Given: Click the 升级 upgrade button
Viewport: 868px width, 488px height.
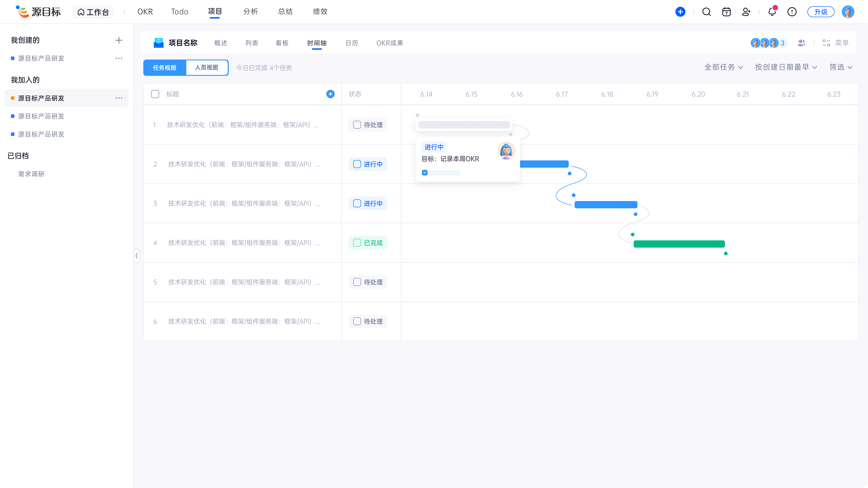Looking at the screenshot, I should coord(821,12).
